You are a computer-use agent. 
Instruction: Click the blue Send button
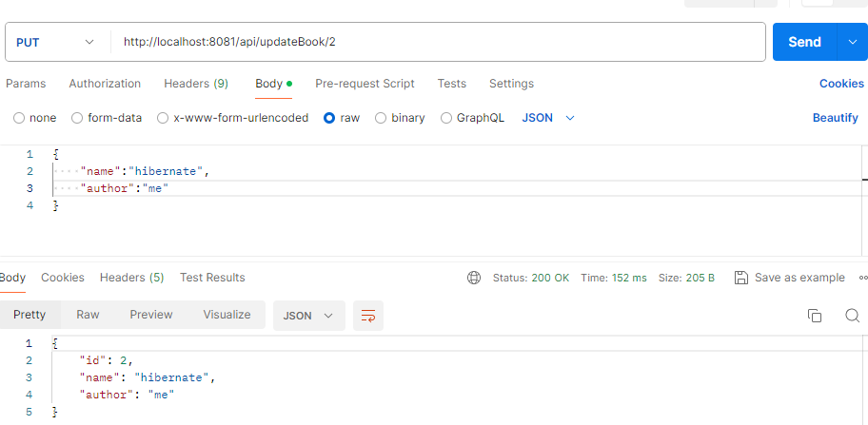[804, 42]
